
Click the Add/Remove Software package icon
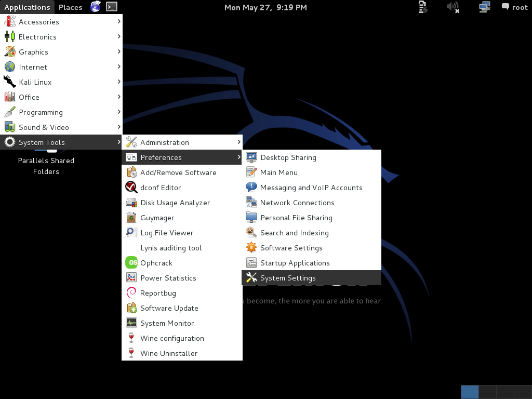tap(131, 172)
